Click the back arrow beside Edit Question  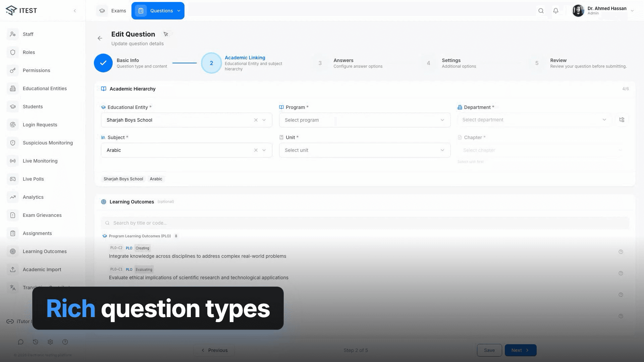(x=100, y=38)
